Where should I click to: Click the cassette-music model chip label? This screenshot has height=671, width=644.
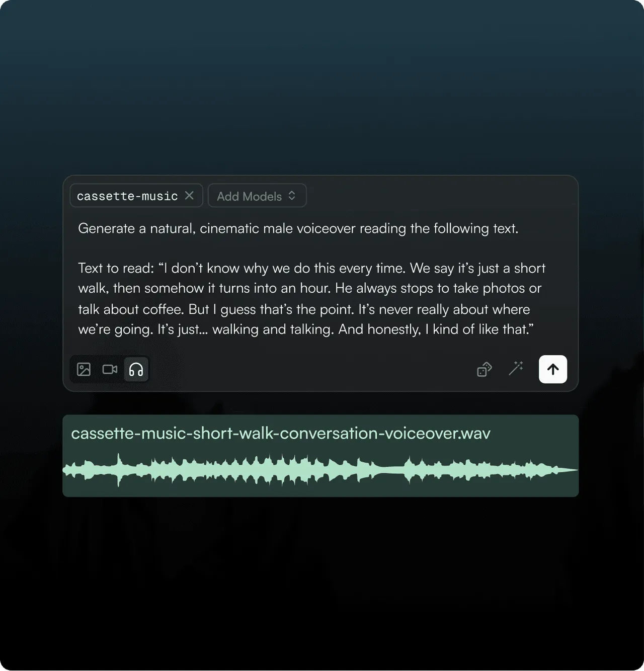tap(127, 196)
